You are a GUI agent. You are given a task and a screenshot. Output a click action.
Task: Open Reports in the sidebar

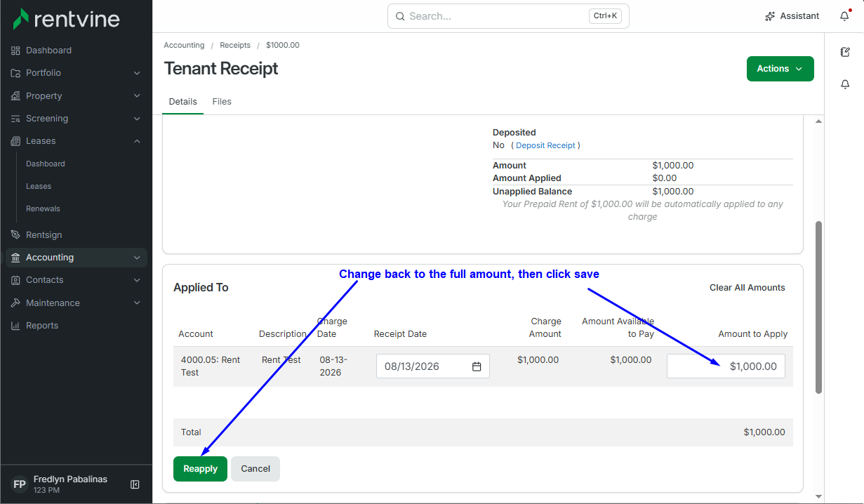[42, 326]
